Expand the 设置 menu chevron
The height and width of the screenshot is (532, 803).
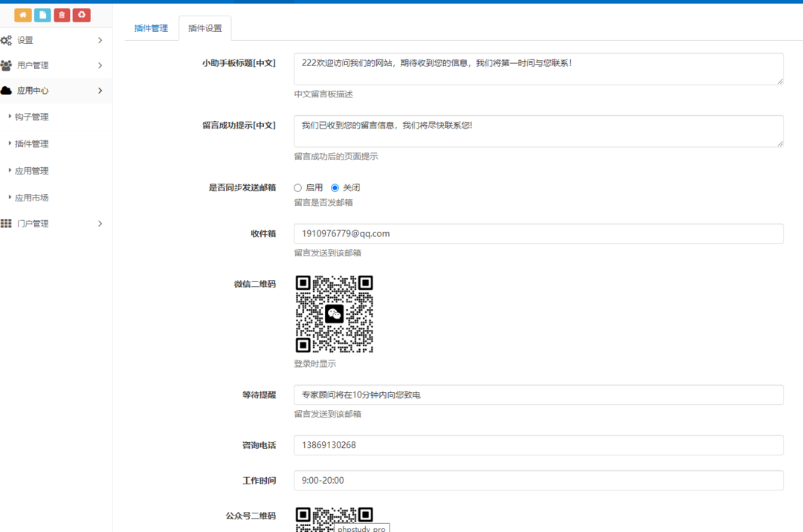pyautogui.click(x=100, y=40)
